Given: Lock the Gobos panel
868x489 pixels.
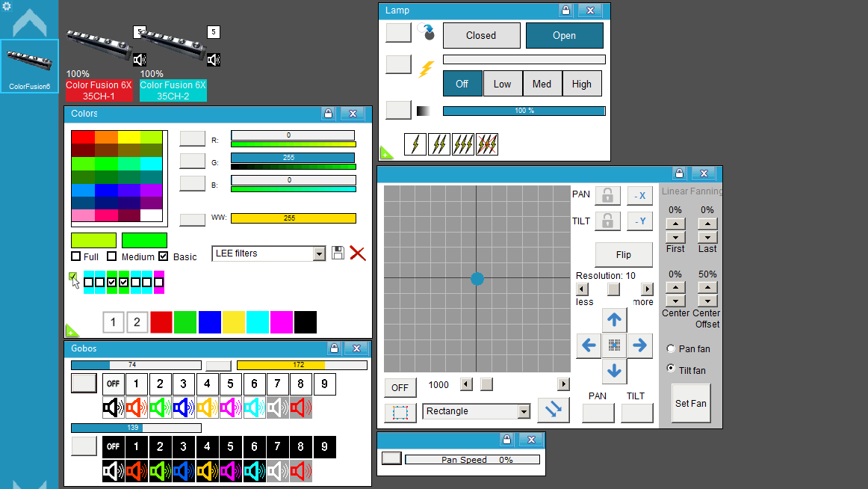Looking at the screenshot, I should pos(334,348).
